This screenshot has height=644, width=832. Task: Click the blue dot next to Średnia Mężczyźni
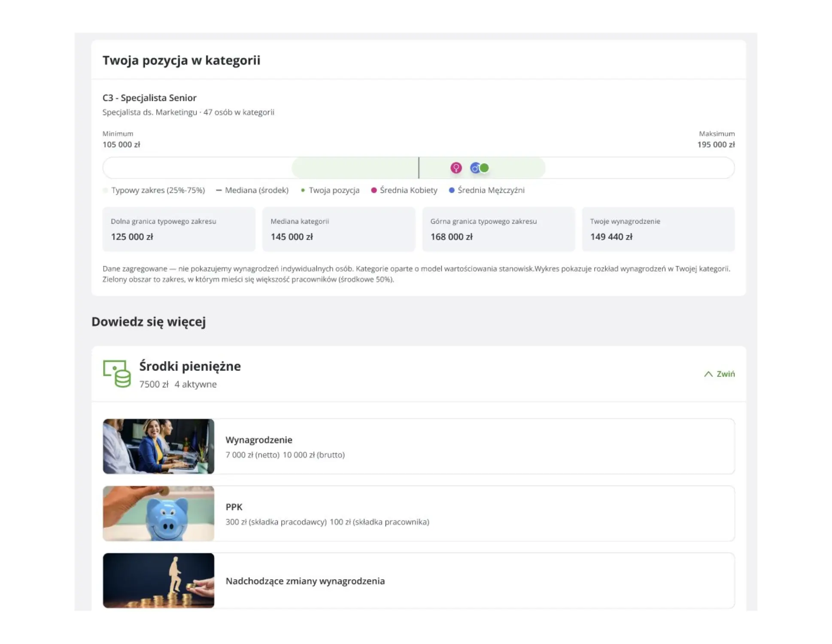[x=452, y=190]
